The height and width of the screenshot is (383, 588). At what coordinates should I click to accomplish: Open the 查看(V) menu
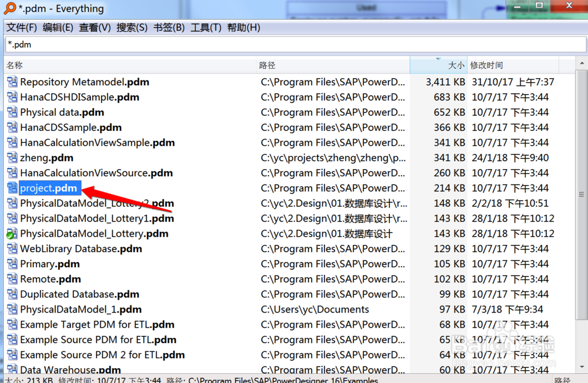pyautogui.click(x=95, y=28)
